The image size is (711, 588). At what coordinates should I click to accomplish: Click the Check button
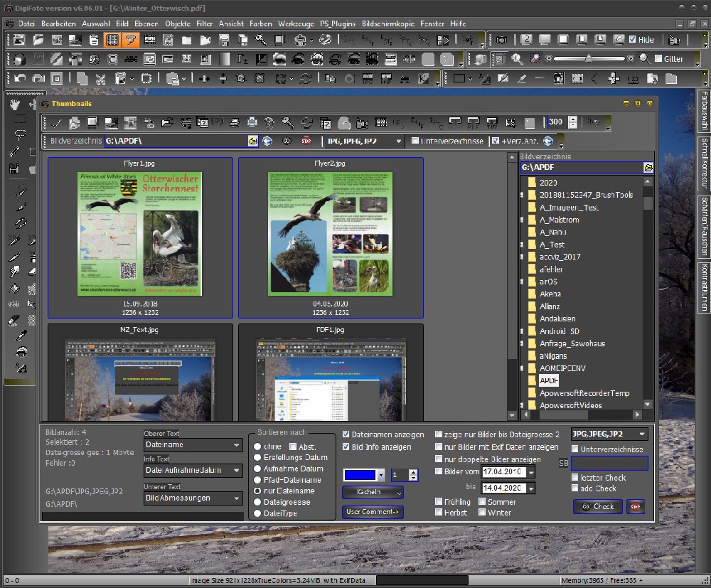598,507
